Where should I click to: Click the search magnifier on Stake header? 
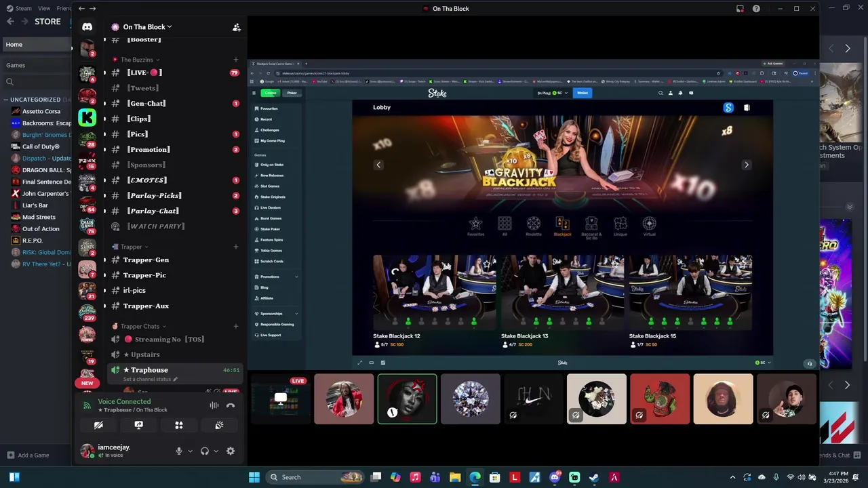pos(660,93)
